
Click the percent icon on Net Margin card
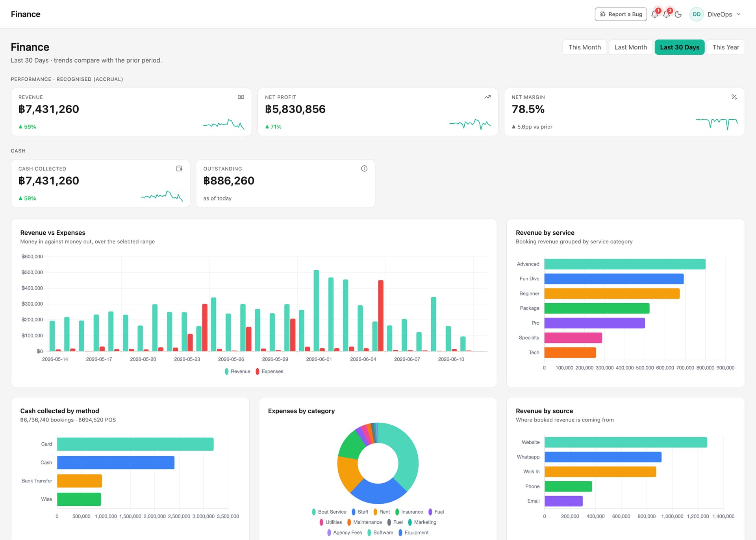734,97
